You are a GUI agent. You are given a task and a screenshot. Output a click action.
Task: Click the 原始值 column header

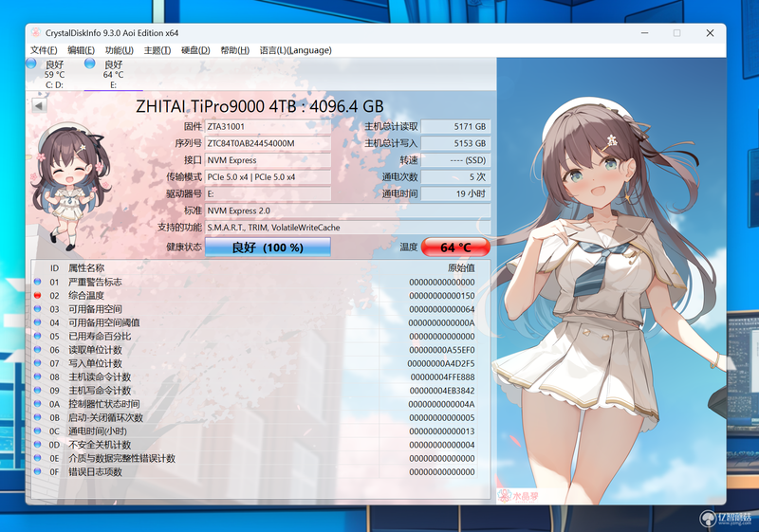pos(461,268)
